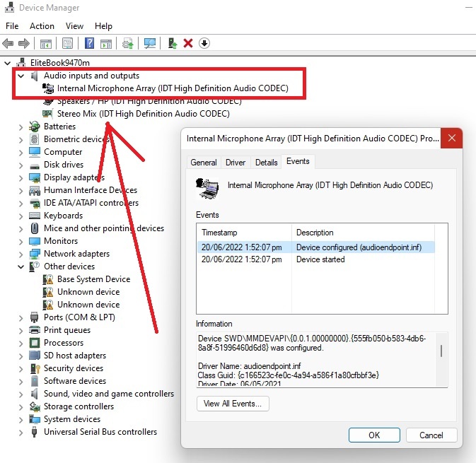476x463 pixels.
Task: Select Device configured (audioendpoint.inf) event
Action: pyautogui.click(x=315, y=247)
